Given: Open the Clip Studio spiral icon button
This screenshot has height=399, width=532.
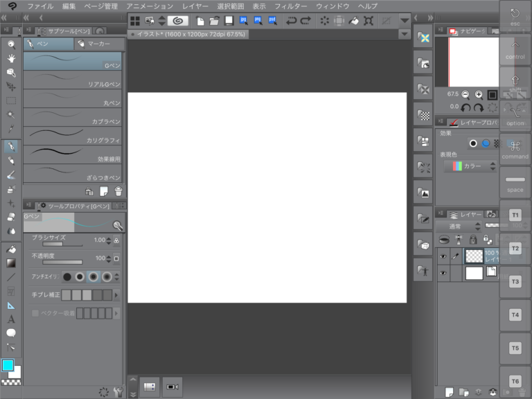Looking at the screenshot, I should (x=178, y=21).
